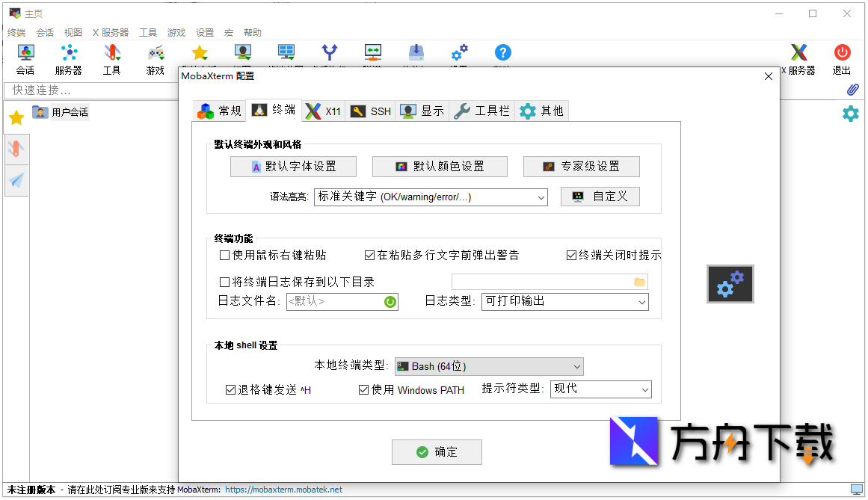Select the 服务器 (Servers) toolbar icon
This screenshot has height=500, width=868.
tap(69, 53)
